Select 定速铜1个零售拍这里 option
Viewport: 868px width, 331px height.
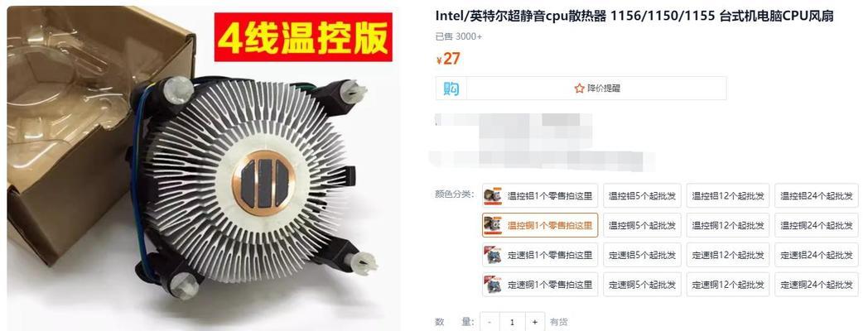pos(540,285)
